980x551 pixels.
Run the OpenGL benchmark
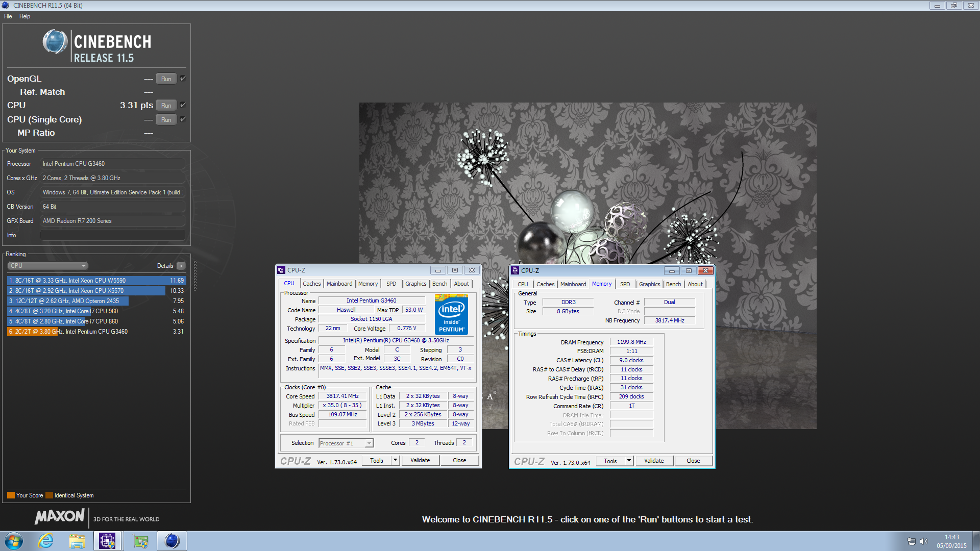(166, 79)
